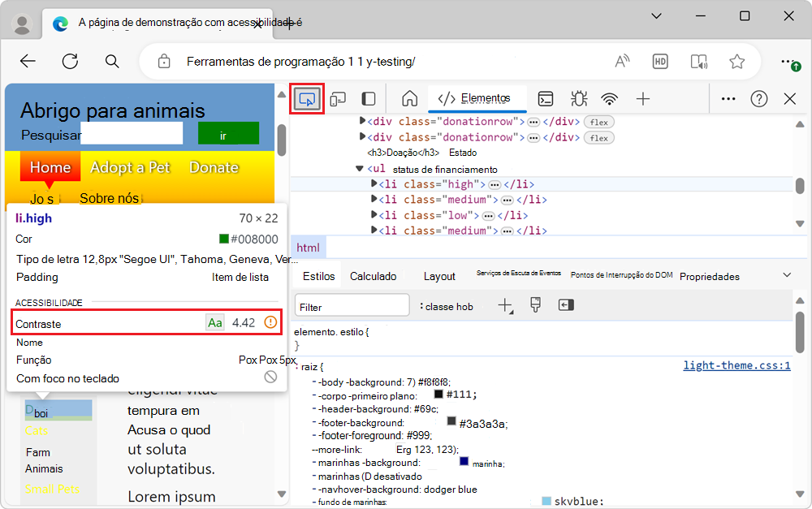Click the browser profile avatar

tap(22, 24)
